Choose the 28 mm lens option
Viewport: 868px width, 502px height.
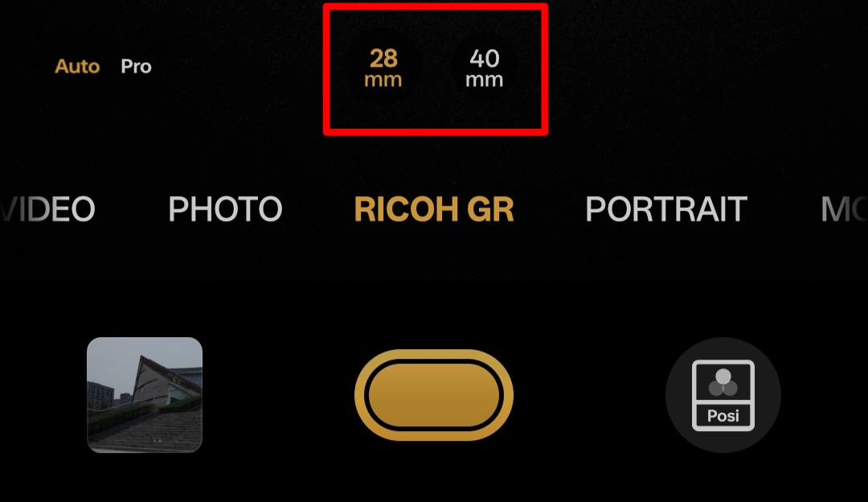point(383,68)
